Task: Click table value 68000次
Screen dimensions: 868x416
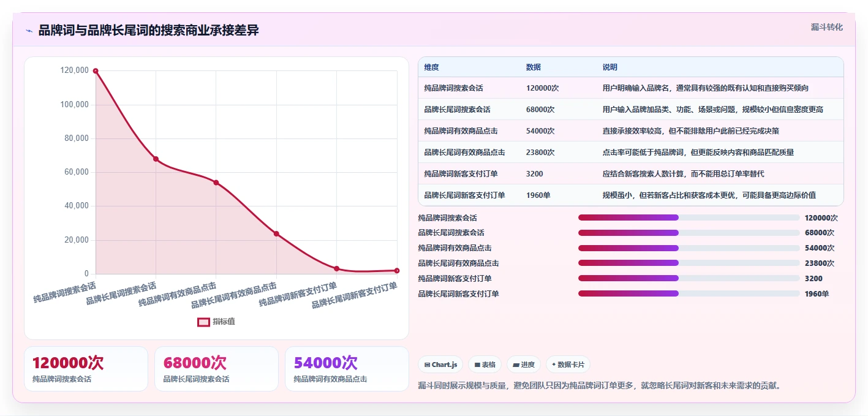Action: (x=540, y=110)
